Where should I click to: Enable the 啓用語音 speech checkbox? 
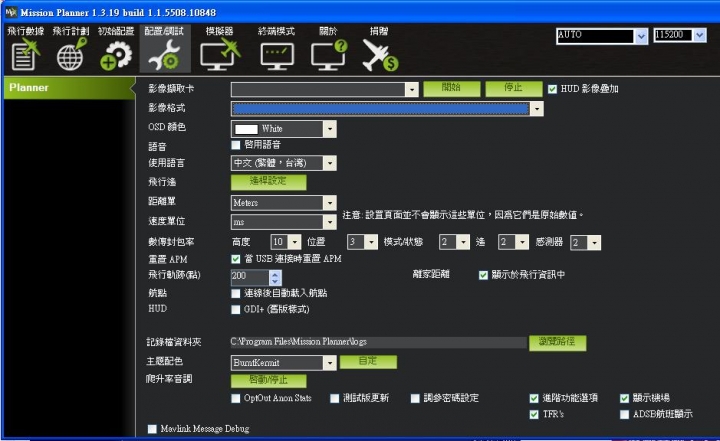[236, 145]
